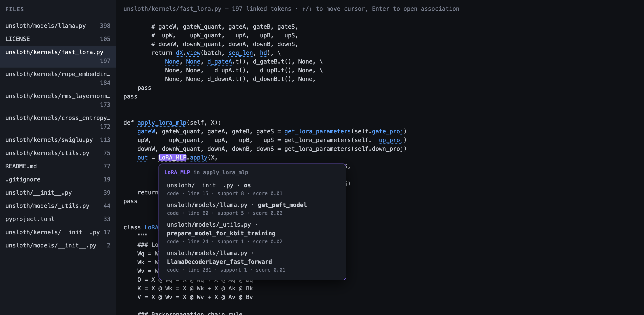Image resolution: width=644 pixels, height=315 pixels.
Task: Click 'code · line 24 · support 1' text
Action: 205,241
